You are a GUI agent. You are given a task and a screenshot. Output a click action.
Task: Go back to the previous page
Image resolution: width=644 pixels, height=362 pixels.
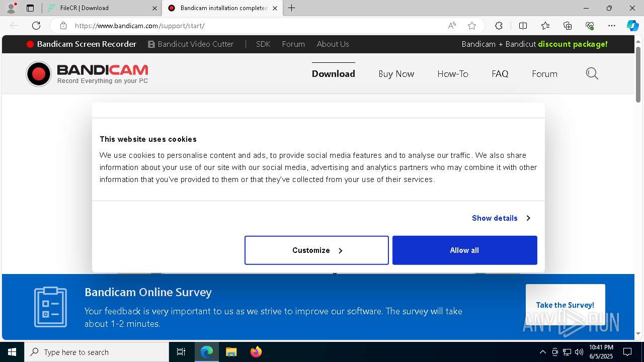[x=14, y=26]
